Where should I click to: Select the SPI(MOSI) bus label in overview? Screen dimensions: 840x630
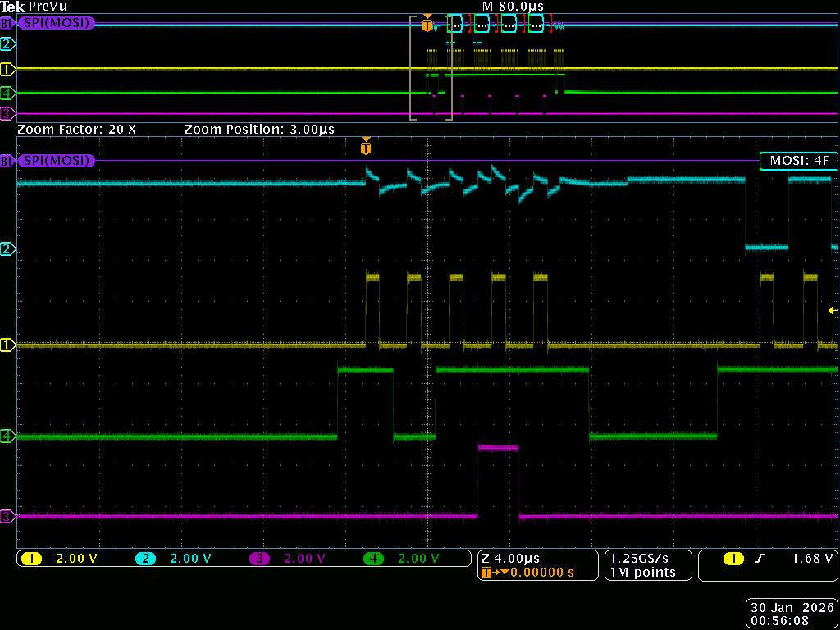(56, 23)
